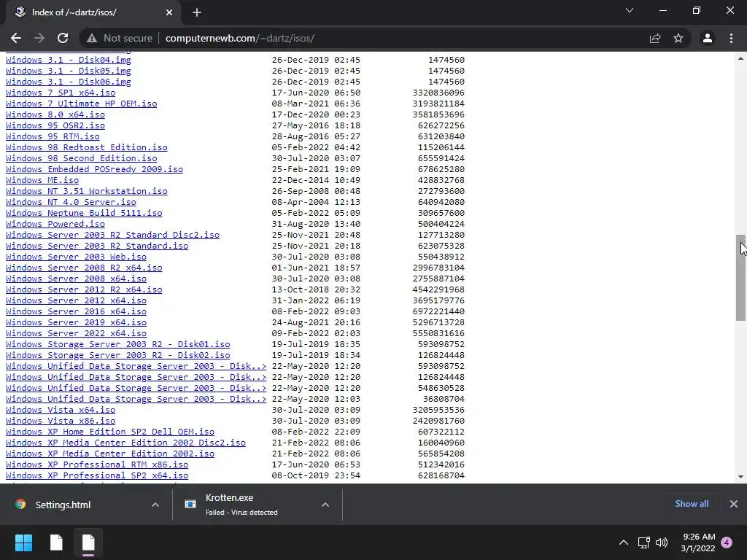Click Windows 3.1 - Disk04.img link
The width and height of the screenshot is (747, 560).
[68, 60]
